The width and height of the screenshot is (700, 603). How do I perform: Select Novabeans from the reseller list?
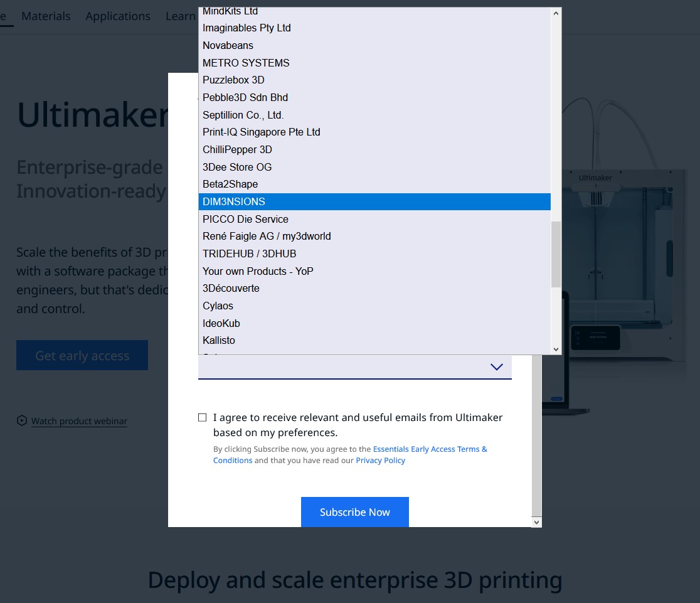(x=228, y=45)
